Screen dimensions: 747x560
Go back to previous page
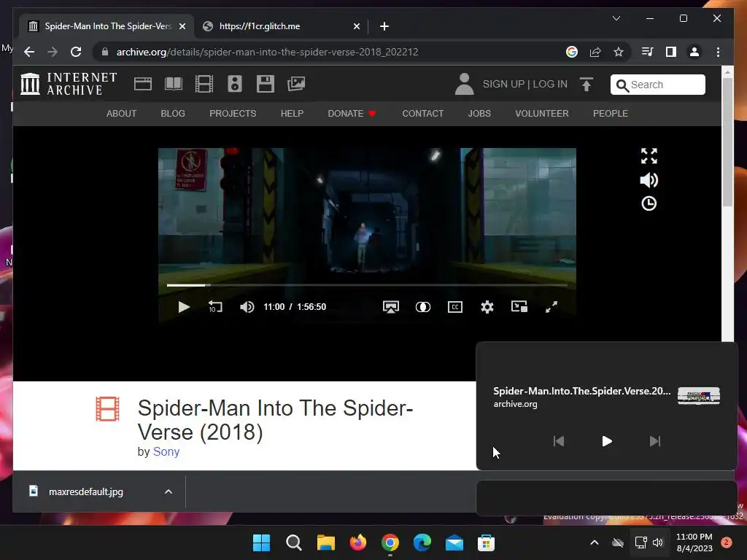point(29,52)
